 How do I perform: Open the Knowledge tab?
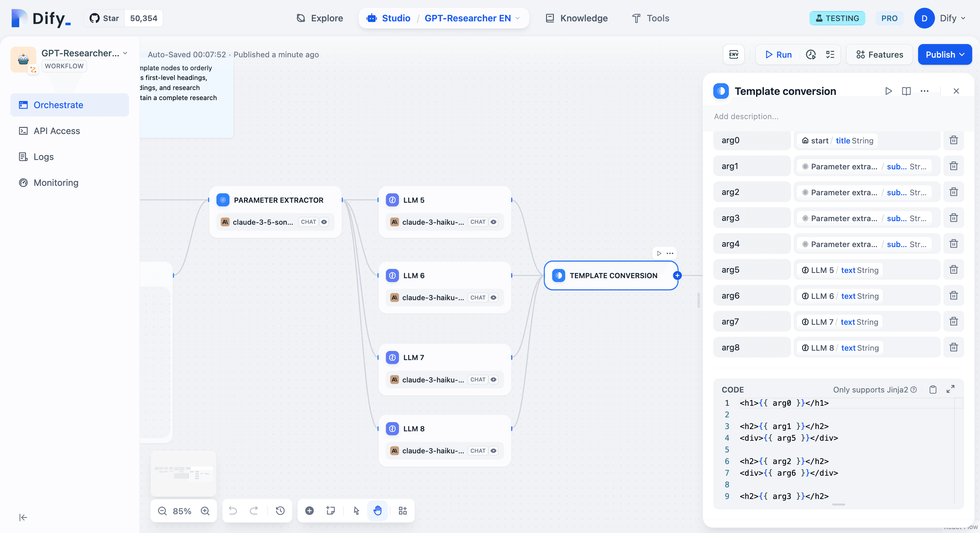pyautogui.click(x=577, y=18)
